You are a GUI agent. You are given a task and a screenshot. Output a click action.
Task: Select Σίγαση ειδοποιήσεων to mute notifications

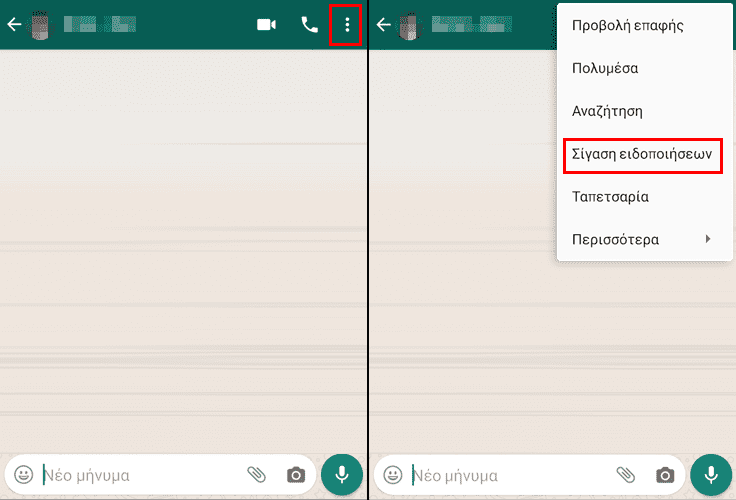644,154
